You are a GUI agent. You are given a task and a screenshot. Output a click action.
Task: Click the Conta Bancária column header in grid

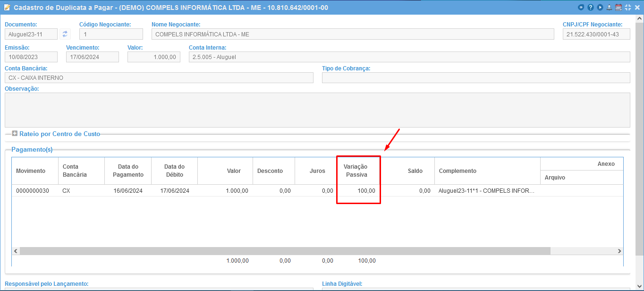[x=81, y=171]
